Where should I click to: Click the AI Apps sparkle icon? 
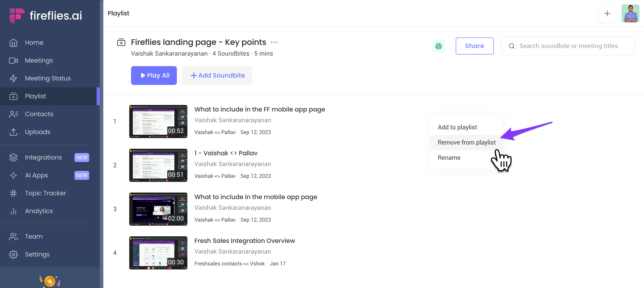pos(13,175)
